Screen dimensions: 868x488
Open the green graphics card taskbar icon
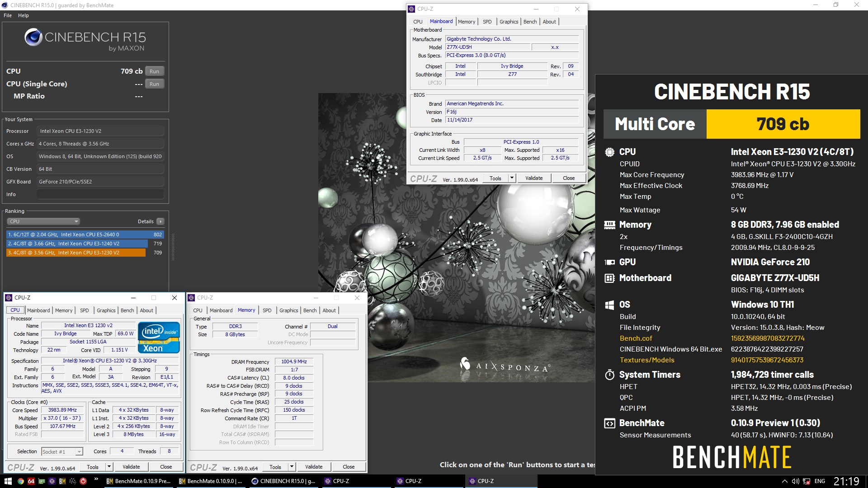tap(42, 481)
